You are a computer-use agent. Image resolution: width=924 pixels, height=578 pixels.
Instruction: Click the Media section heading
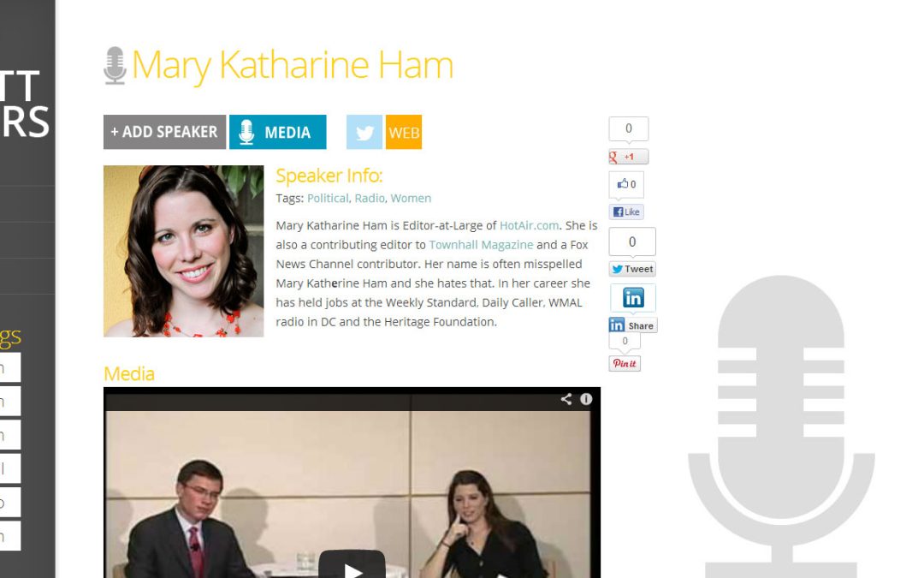[129, 374]
